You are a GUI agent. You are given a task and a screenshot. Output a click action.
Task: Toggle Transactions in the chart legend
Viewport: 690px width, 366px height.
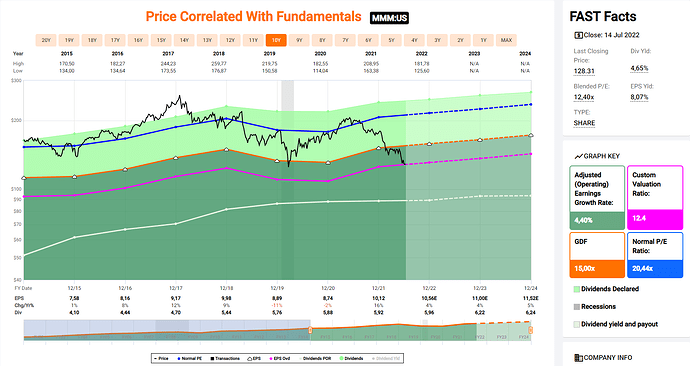click(225, 359)
